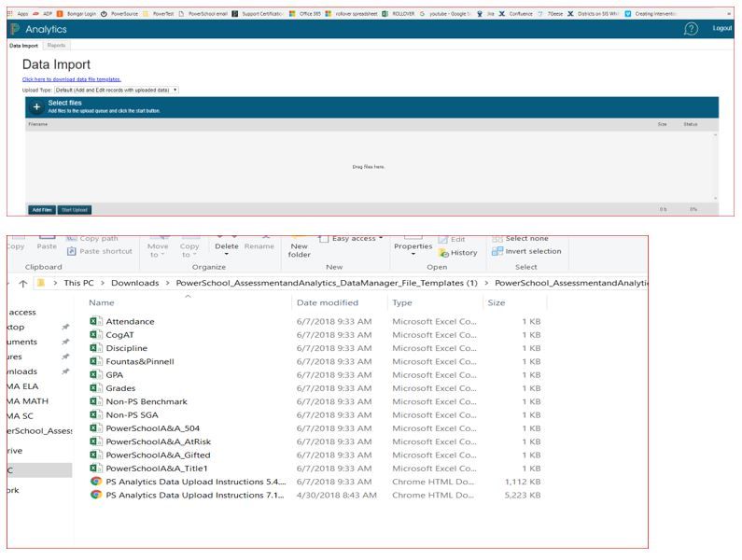
Task: Select the Non-PS SGA file
Action: click(132, 414)
